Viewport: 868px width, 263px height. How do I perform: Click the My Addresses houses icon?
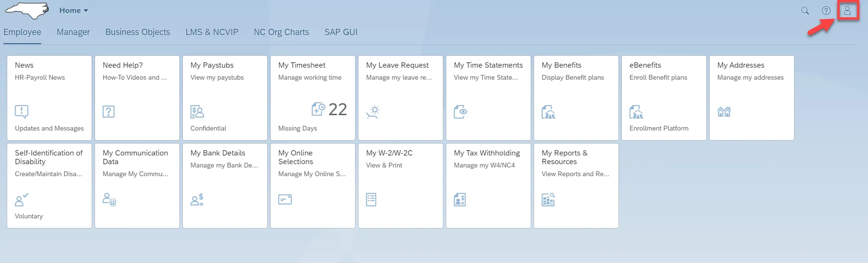(724, 112)
